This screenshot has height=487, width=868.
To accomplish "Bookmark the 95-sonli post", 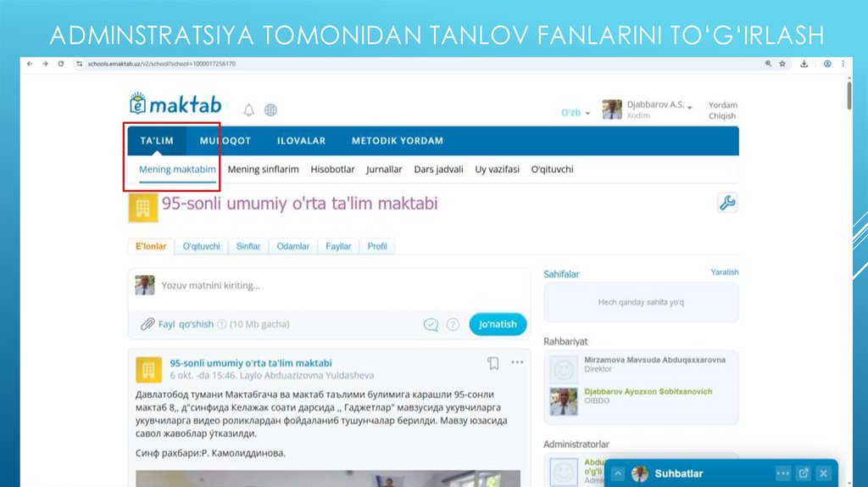I will (493, 363).
